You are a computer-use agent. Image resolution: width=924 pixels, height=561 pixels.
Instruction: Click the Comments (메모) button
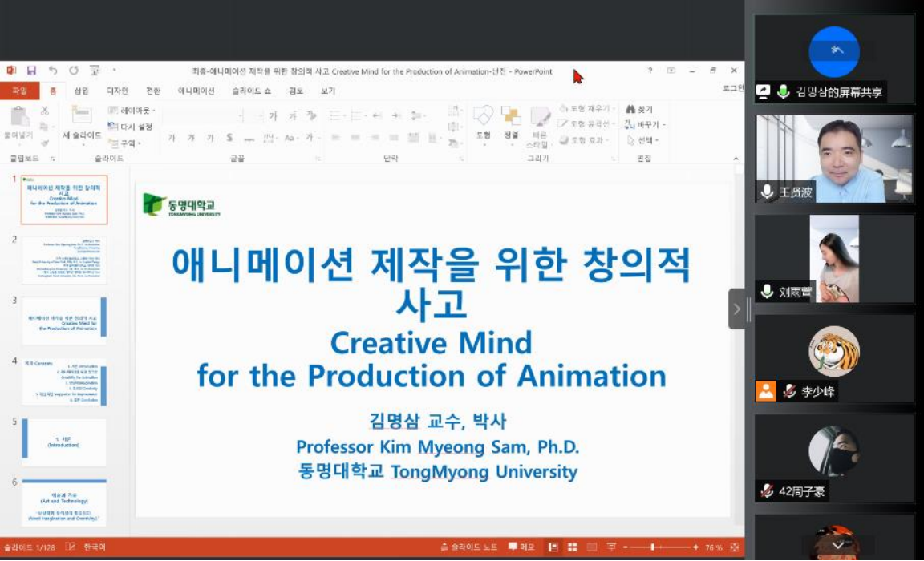click(521, 547)
